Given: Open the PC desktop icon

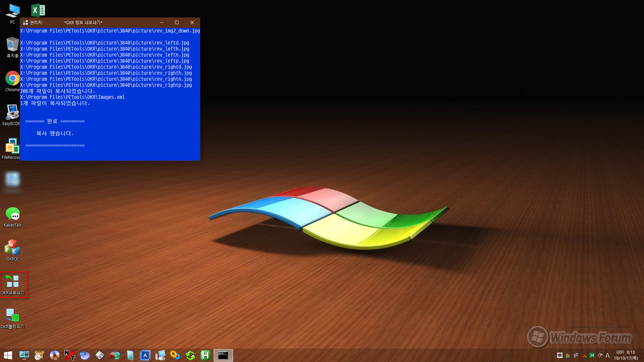Looking at the screenshot, I should click(12, 14).
